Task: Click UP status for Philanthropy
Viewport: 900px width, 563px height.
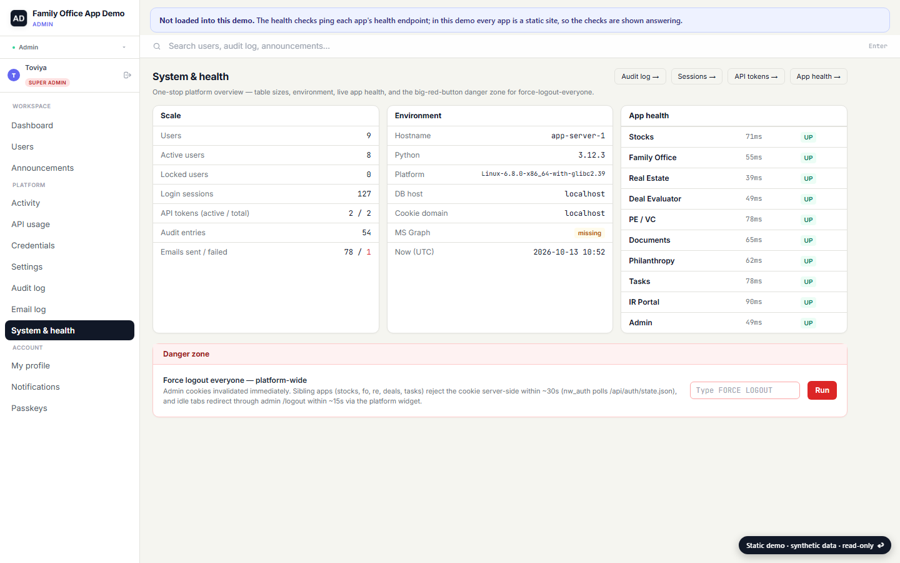Action: (x=808, y=261)
